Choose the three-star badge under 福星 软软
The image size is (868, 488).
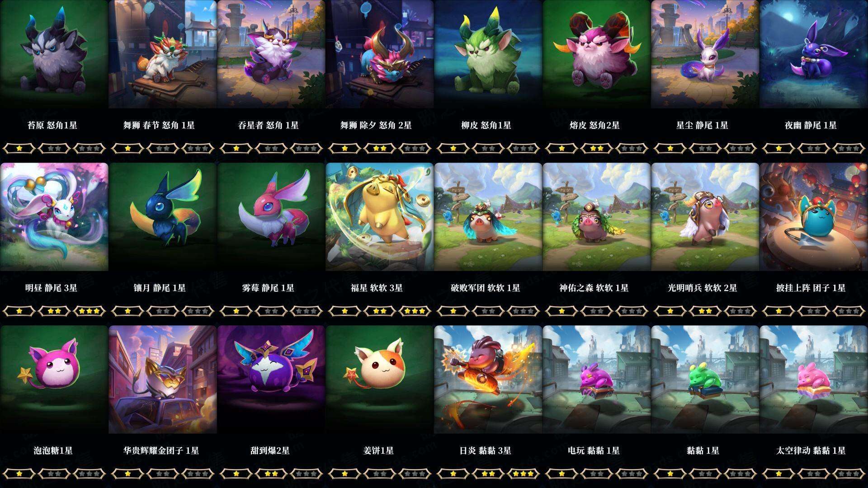(x=415, y=311)
